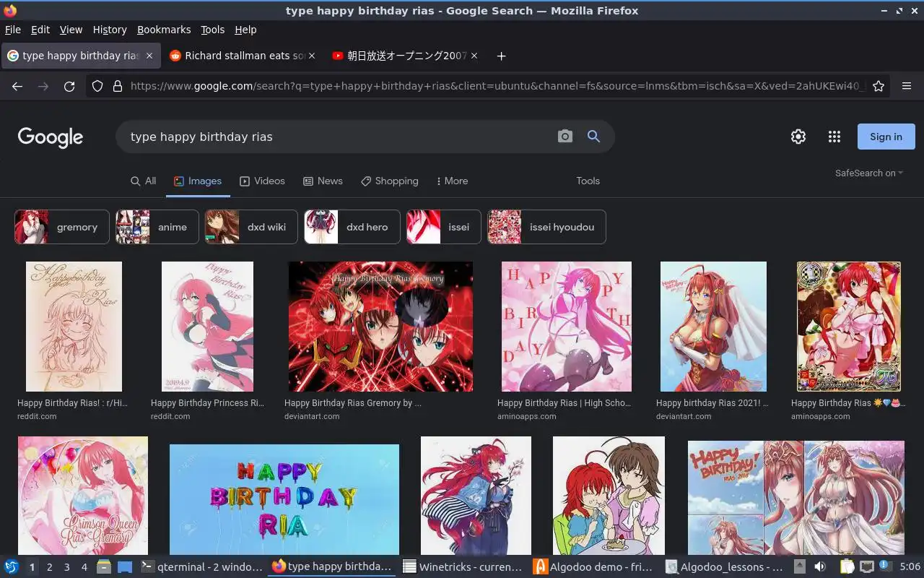Open the File menu
924x578 pixels.
click(13, 30)
